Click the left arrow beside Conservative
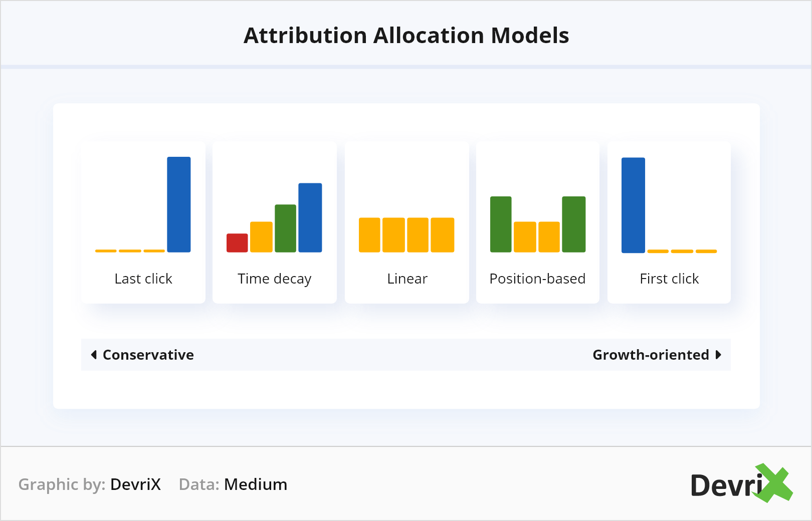Viewport: 812px width, 521px height. pos(94,355)
